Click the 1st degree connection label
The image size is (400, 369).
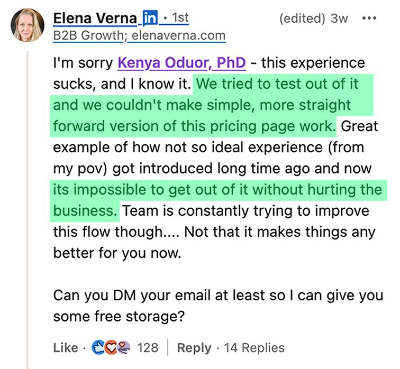(x=176, y=18)
